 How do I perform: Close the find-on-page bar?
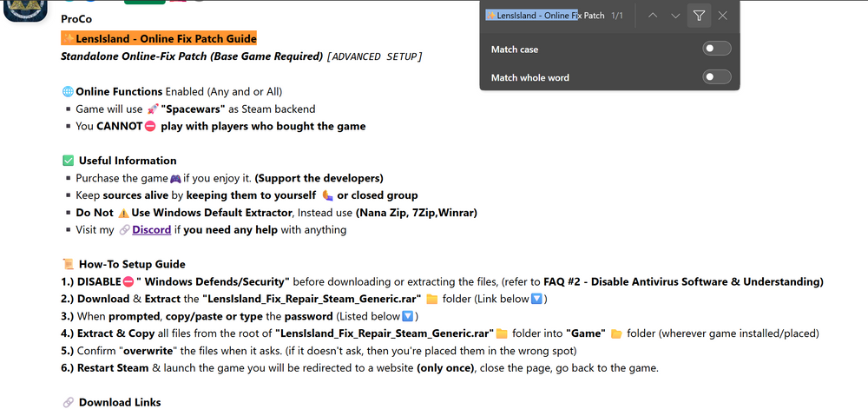[722, 16]
